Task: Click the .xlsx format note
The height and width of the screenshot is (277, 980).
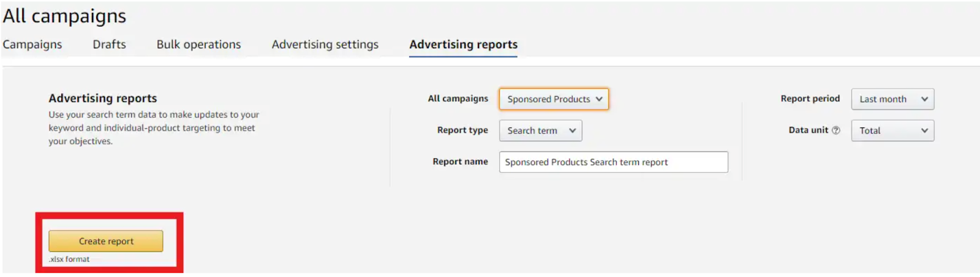Action: tap(69, 259)
